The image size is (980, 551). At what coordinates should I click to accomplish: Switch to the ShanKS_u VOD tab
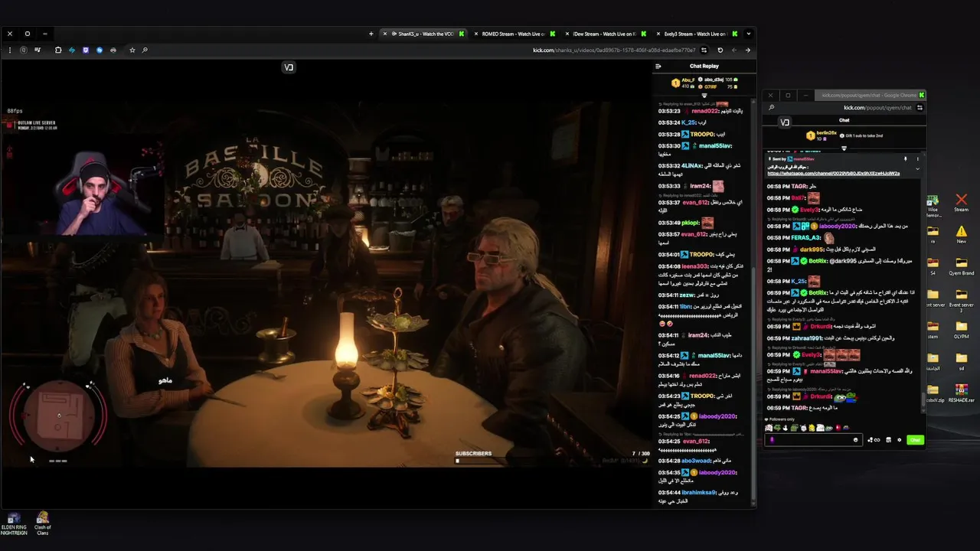click(x=423, y=34)
